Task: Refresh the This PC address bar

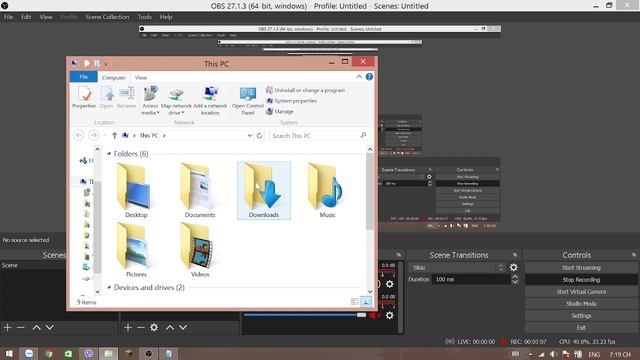Action: (x=259, y=136)
